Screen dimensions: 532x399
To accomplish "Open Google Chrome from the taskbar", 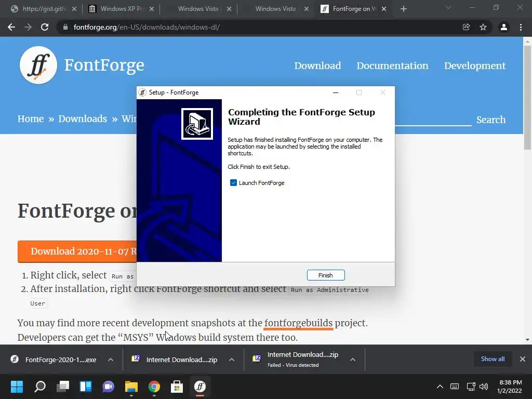I will (x=154, y=387).
